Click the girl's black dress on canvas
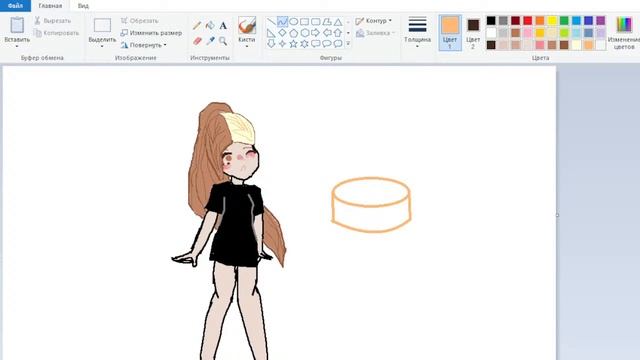This screenshot has height=360, width=640. 235,224
